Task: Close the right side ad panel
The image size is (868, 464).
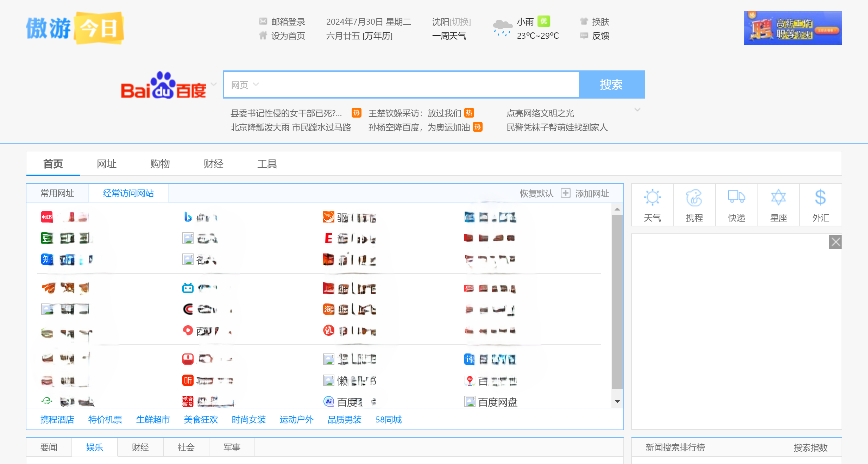Action: click(x=835, y=242)
